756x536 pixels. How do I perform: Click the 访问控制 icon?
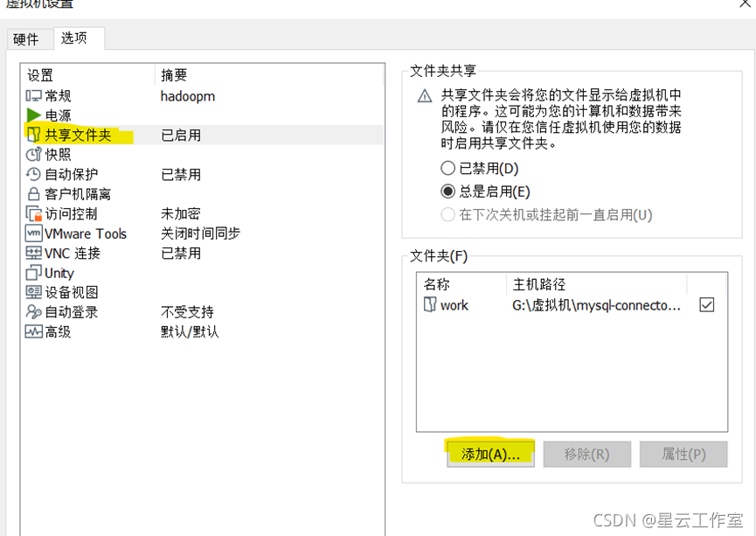(34, 213)
